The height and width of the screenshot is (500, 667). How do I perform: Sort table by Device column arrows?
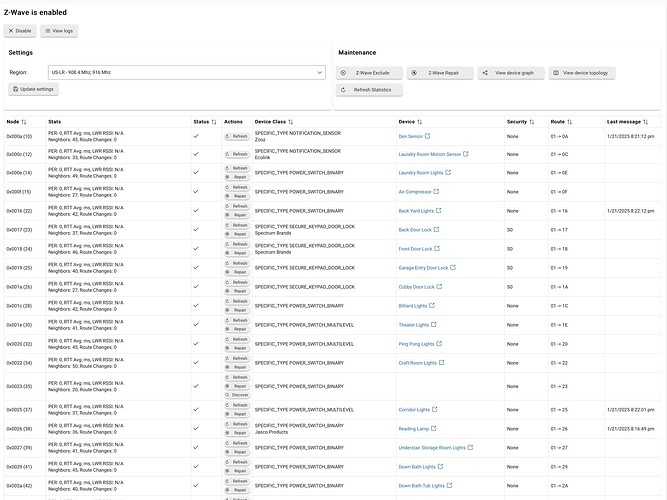coord(419,122)
